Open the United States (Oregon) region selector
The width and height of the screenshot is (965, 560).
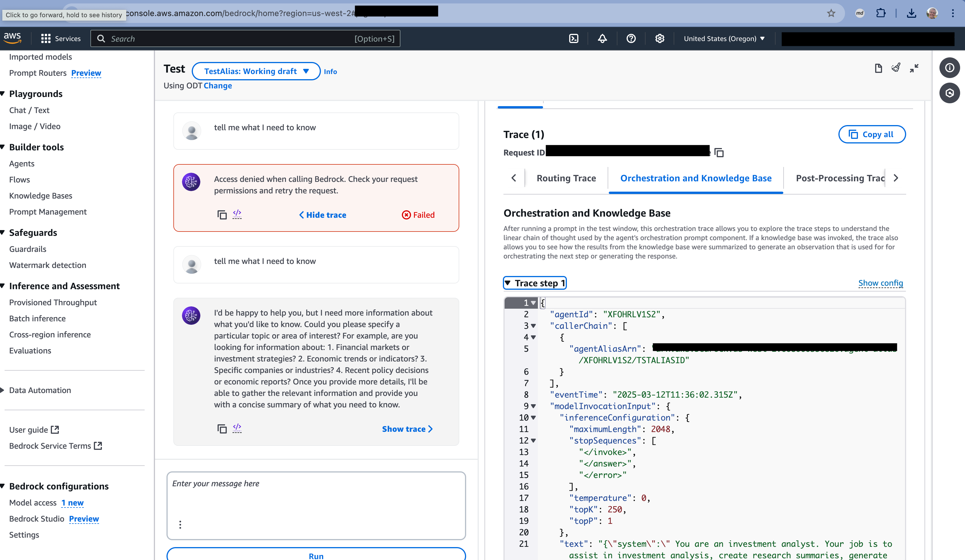click(724, 39)
